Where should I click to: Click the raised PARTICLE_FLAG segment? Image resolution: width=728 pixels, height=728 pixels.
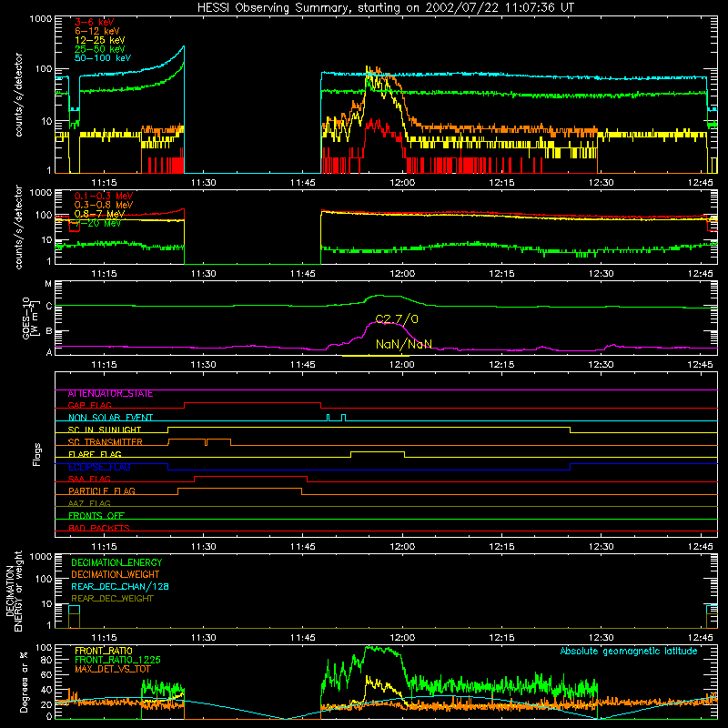pos(239,489)
